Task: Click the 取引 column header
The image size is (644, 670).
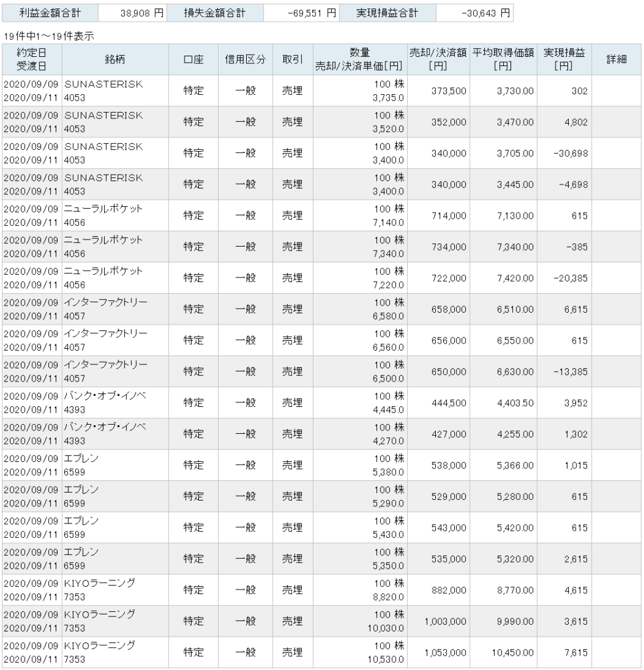Action: point(293,60)
